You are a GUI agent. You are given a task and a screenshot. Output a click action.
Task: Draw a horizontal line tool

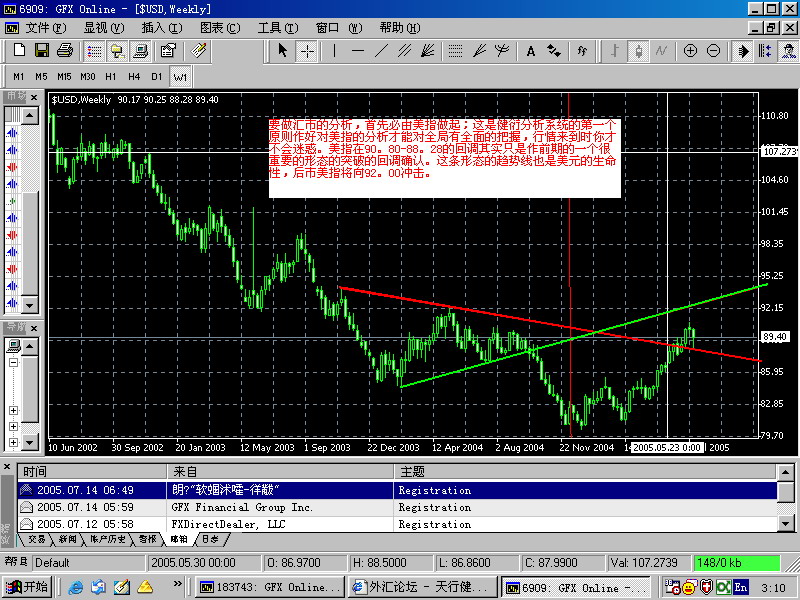[x=358, y=51]
